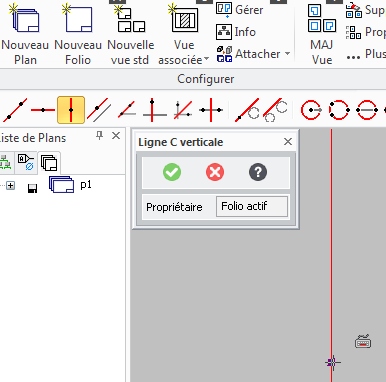
Task: Select the angled construction line tool
Action: tap(127, 110)
